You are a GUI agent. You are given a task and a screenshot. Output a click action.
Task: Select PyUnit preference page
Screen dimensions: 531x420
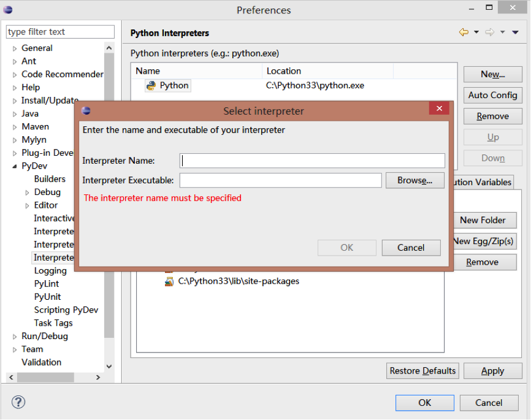tap(47, 297)
